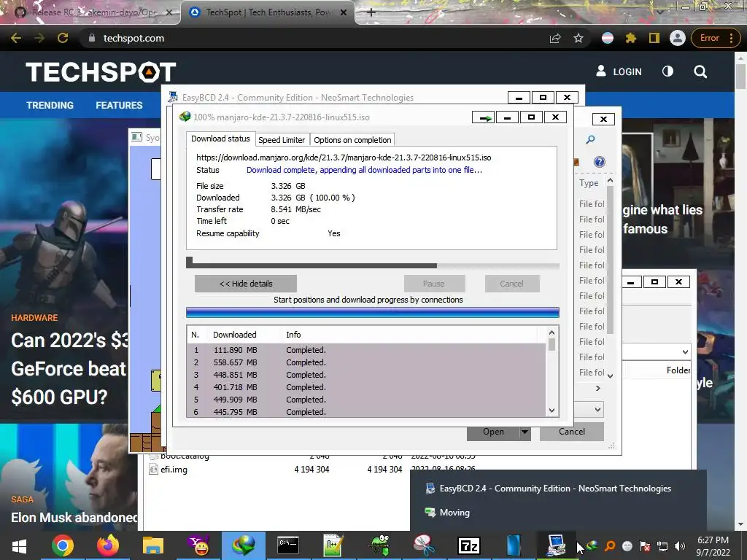Click the green arrow icon in IDM titlebar
747x560 pixels.
[x=484, y=117]
